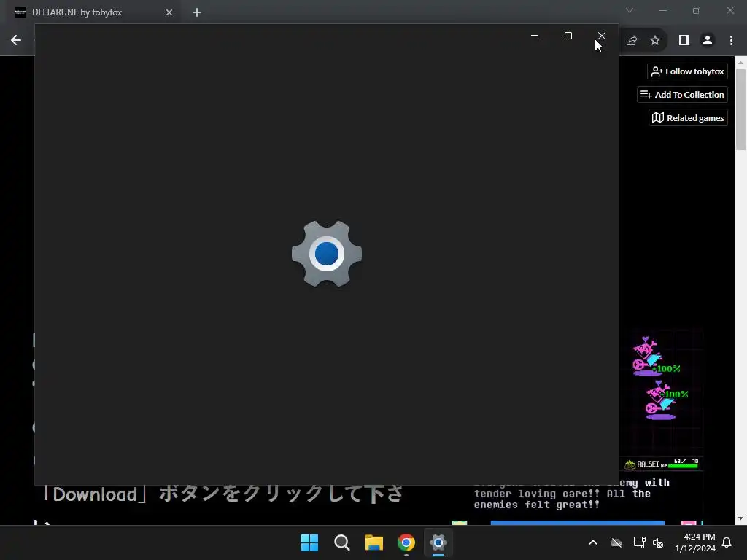The image size is (747, 560).
Task: Open the Chrome profile avatar
Action: [x=708, y=41]
